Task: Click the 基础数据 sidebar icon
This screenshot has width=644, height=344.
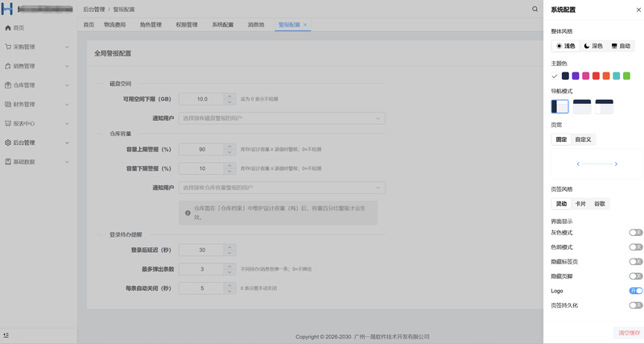Action: tap(8, 162)
